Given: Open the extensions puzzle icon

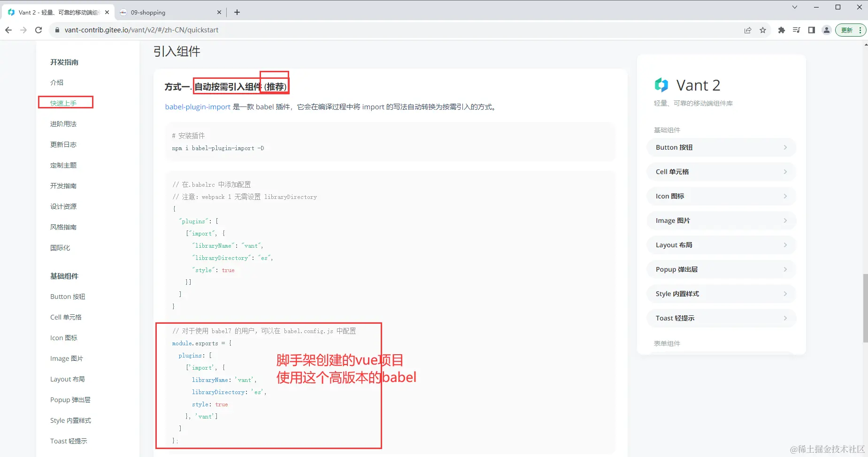Looking at the screenshot, I should 781,30.
